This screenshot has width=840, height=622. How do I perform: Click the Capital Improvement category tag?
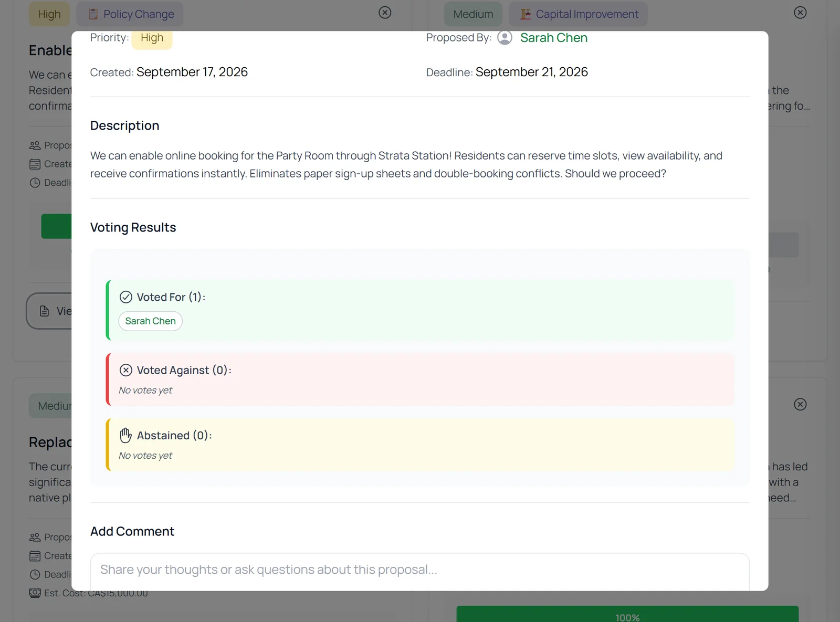pos(578,14)
